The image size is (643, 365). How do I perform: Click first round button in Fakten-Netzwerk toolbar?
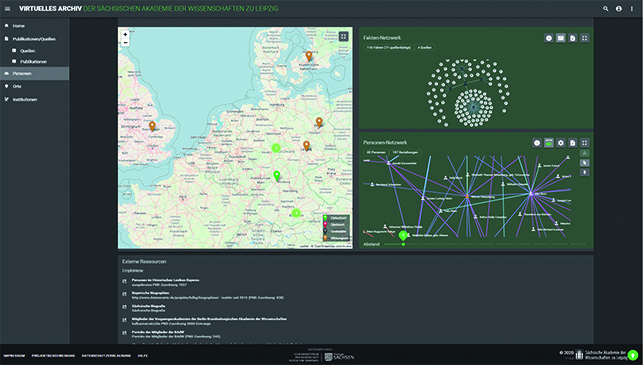549,38
